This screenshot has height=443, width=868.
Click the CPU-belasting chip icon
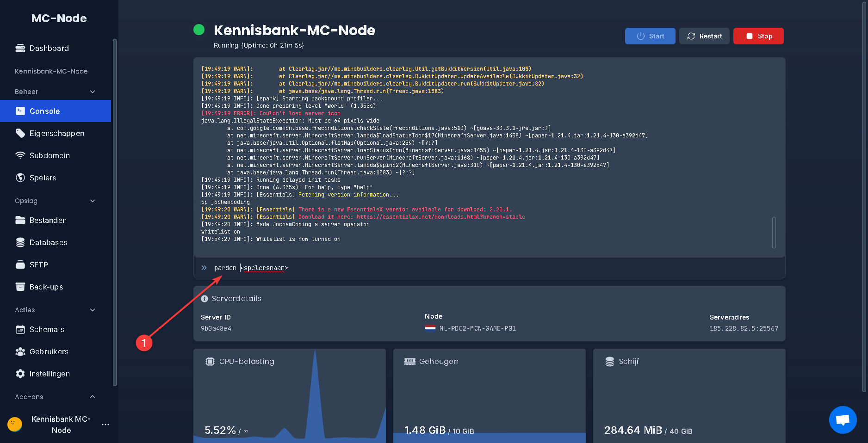pos(210,362)
